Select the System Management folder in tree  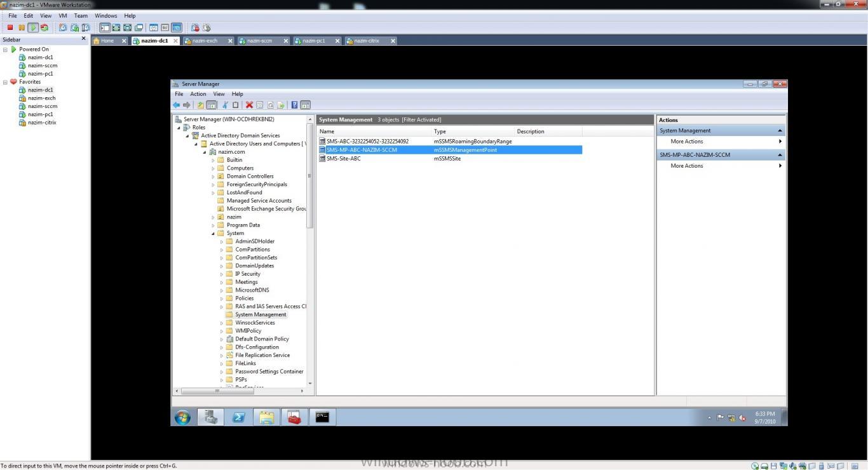(261, 314)
